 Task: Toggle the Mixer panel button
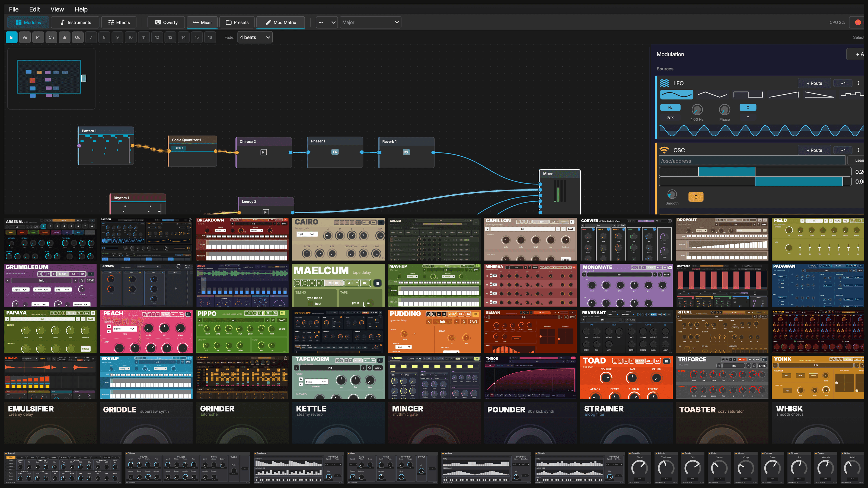coord(202,23)
